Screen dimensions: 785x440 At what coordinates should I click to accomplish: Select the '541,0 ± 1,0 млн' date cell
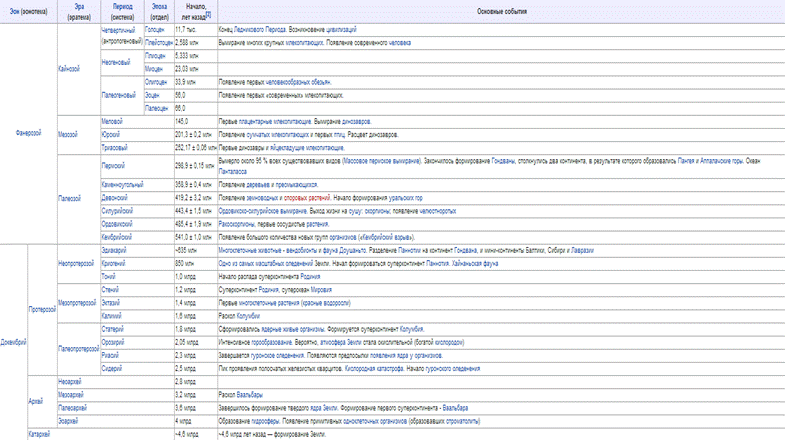[196, 237]
